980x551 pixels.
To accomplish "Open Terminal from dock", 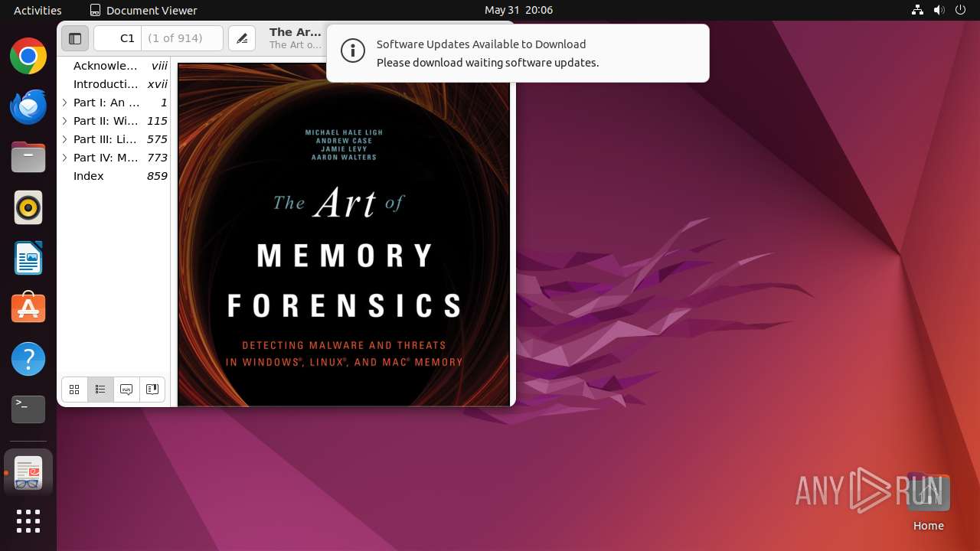I will 28,409.
